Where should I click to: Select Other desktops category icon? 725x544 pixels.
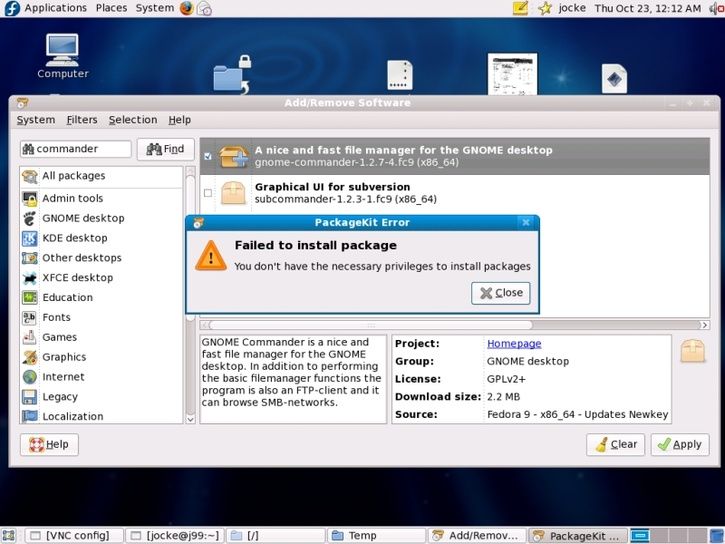tap(30, 258)
